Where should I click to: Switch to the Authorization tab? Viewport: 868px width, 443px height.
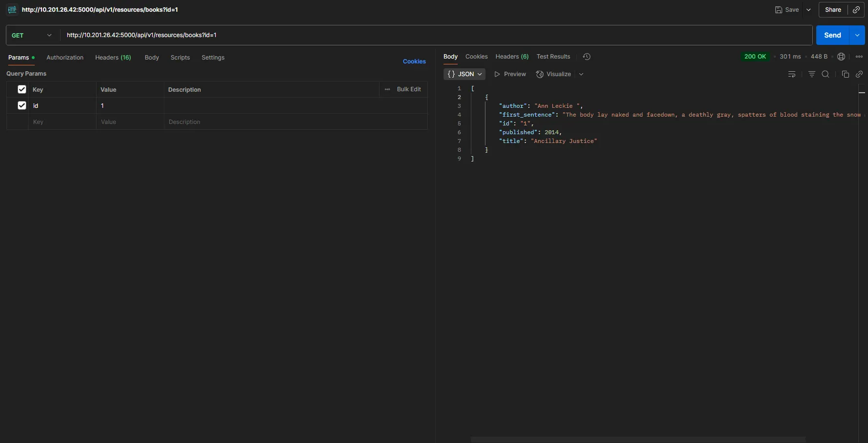65,58
